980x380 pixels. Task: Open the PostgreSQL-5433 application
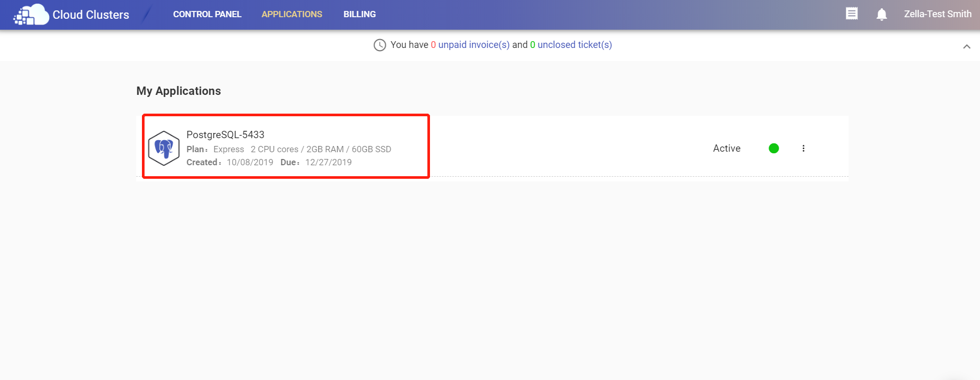point(225,134)
